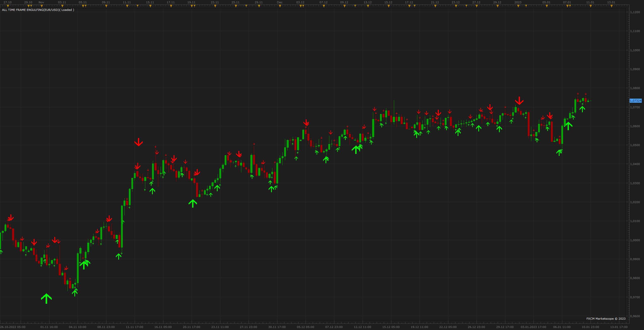Click the large green up arrow below the early November lows

[46, 298]
